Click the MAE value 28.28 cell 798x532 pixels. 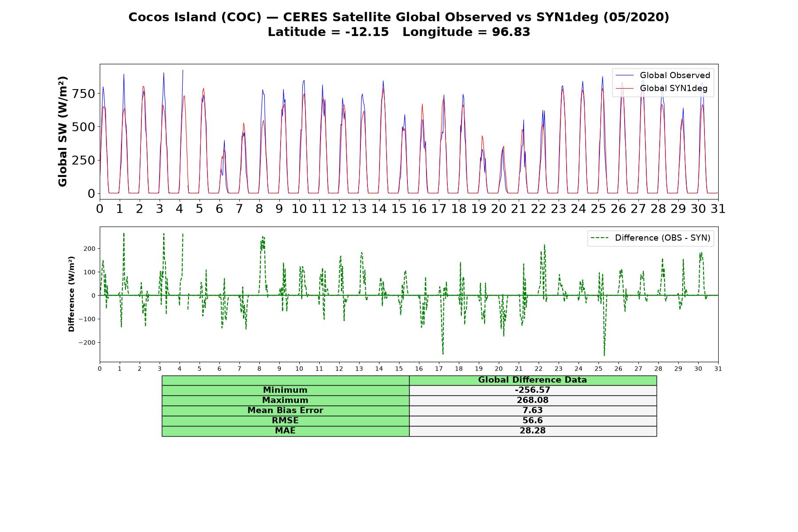click(x=532, y=431)
